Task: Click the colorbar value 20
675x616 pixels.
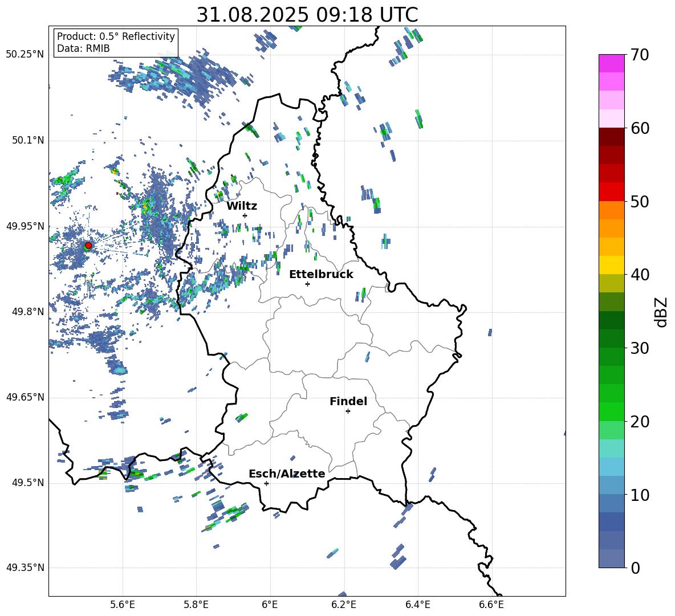Action: (x=640, y=421)
